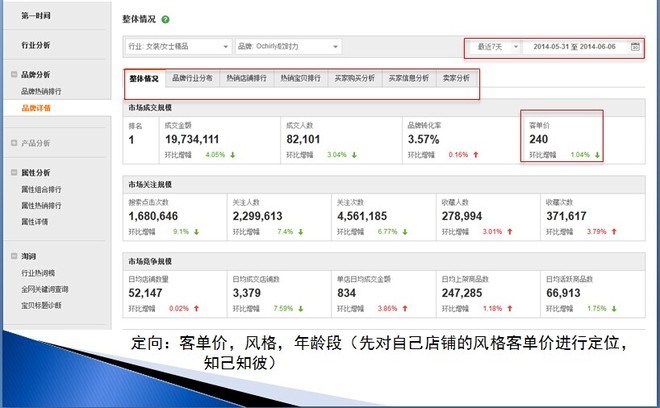Click the 单店日均成交金额 value 834
This screenshot has width=660, height=408.
(x=346, y=293)
